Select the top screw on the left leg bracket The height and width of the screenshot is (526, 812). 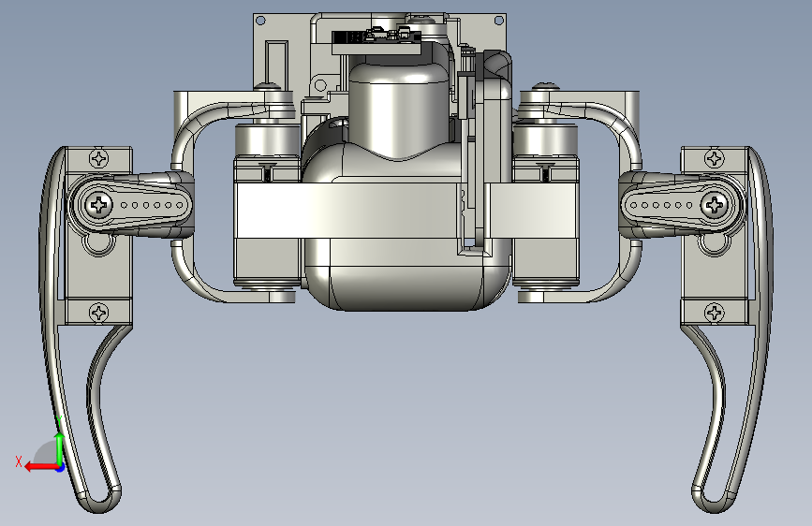[98, 158]
